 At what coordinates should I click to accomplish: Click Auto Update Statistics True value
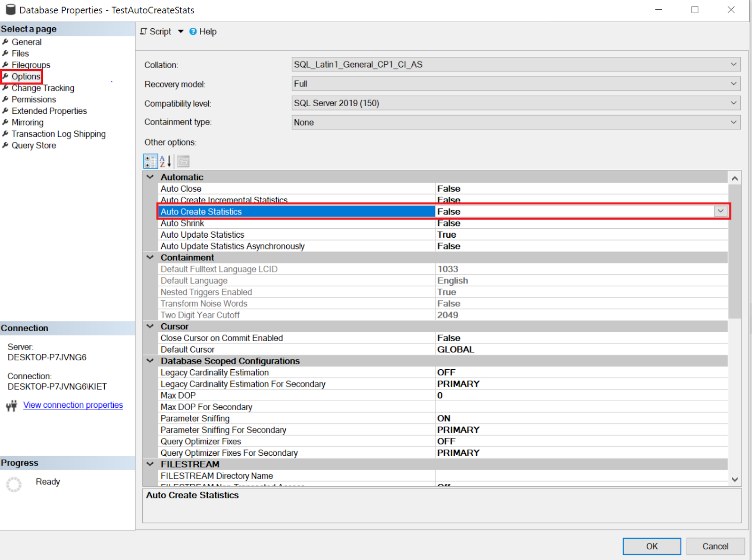[x=581, y=235]
